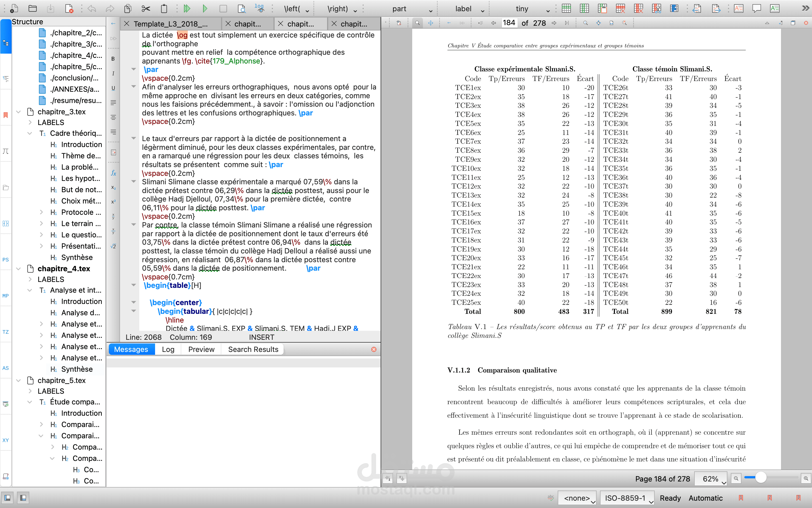Apply italic with the I icon
Image resolution: width=812 pixels, height=508 pixels.
(x=113, y=74)
